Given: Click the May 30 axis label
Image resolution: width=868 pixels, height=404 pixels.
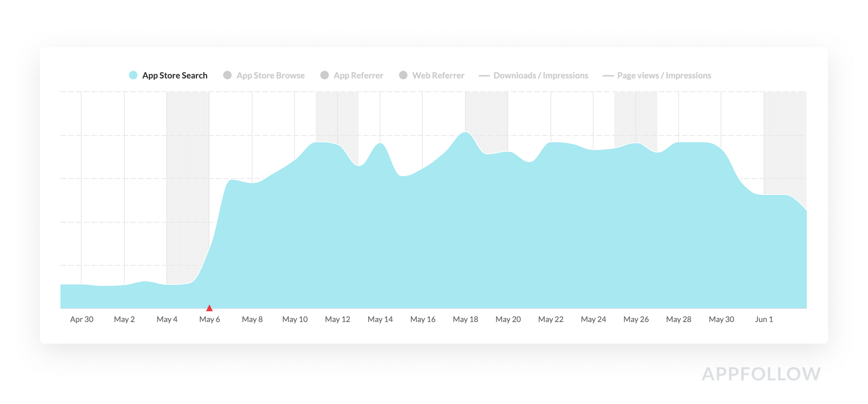Looking at the screenshot, I should tap(721, 319).
